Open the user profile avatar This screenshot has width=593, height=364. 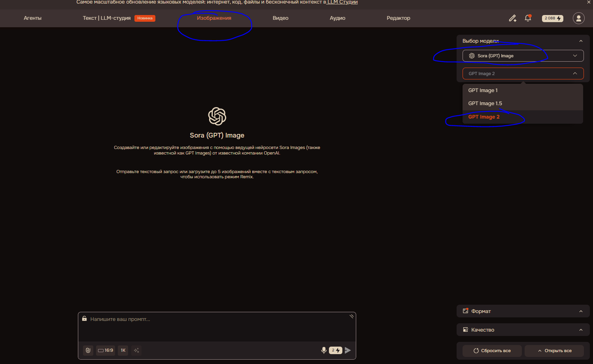(x=579, y=18)
